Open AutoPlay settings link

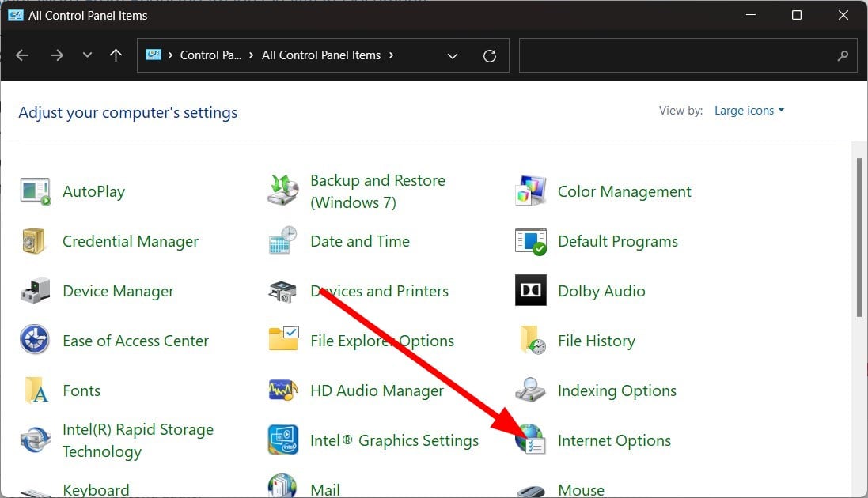tap(93, 191)
